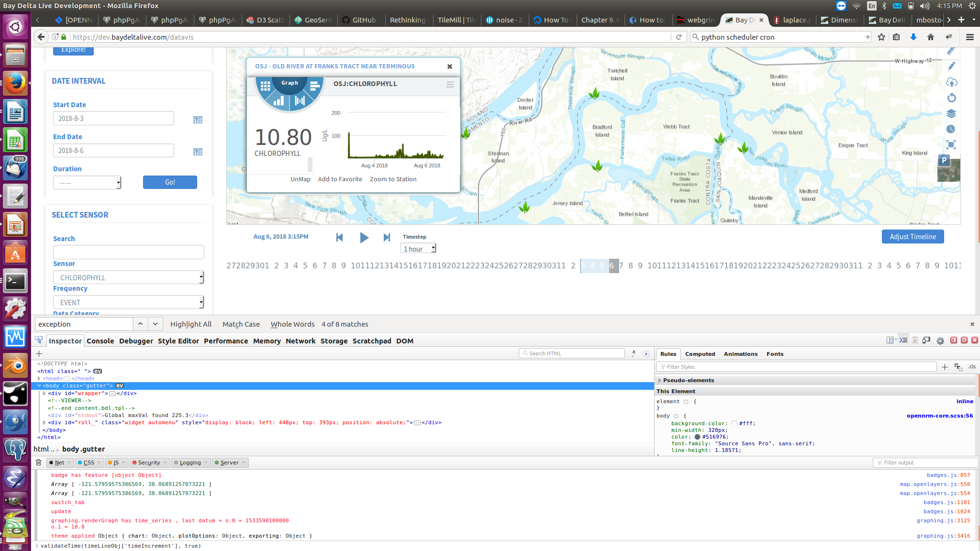Select candlestick chart view in widget
Screen dimensions: 980x551
[300, 100]
